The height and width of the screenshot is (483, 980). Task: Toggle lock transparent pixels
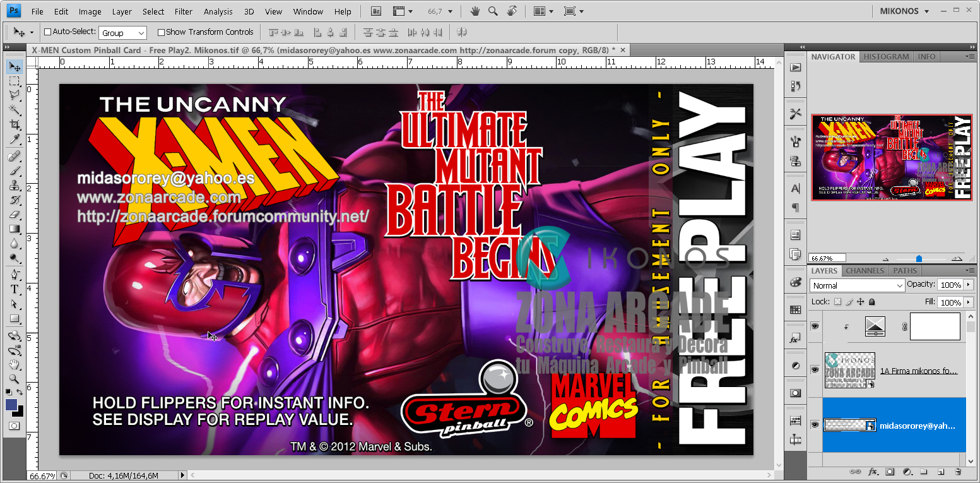tap(837, 302)
